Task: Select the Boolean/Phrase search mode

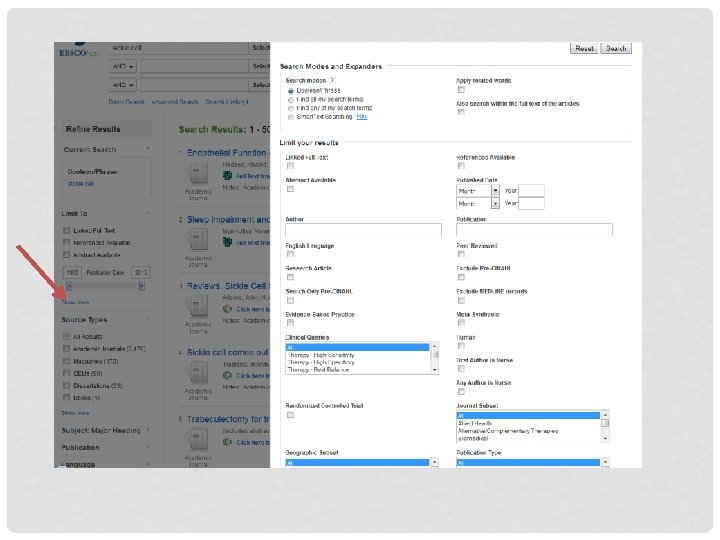Action: [x=291, y=91]
